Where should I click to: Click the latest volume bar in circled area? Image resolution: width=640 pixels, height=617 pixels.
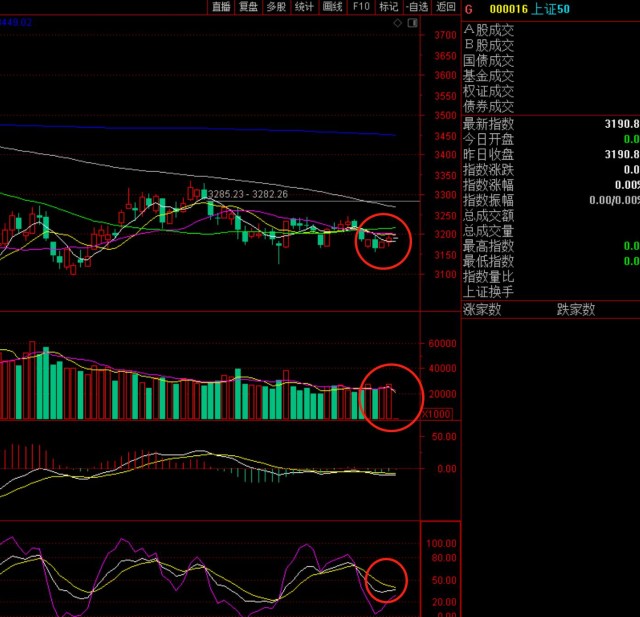(x=388, y=402)
